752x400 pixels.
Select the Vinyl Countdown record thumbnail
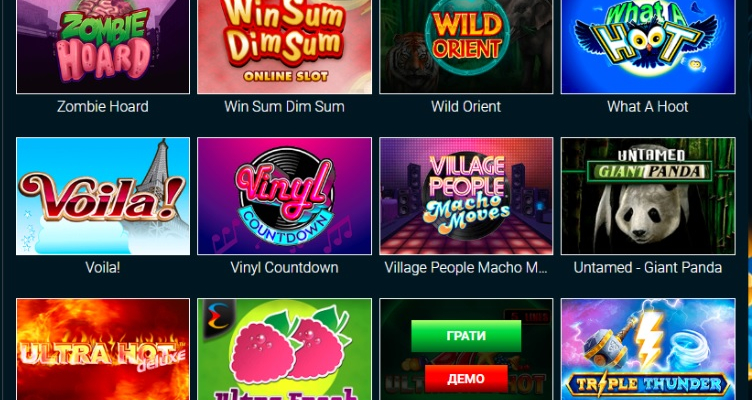284,196
